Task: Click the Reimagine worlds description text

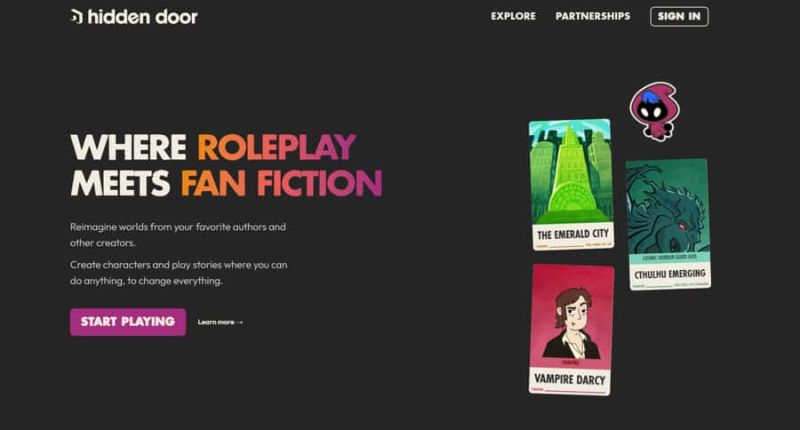Action: point(178,235)
